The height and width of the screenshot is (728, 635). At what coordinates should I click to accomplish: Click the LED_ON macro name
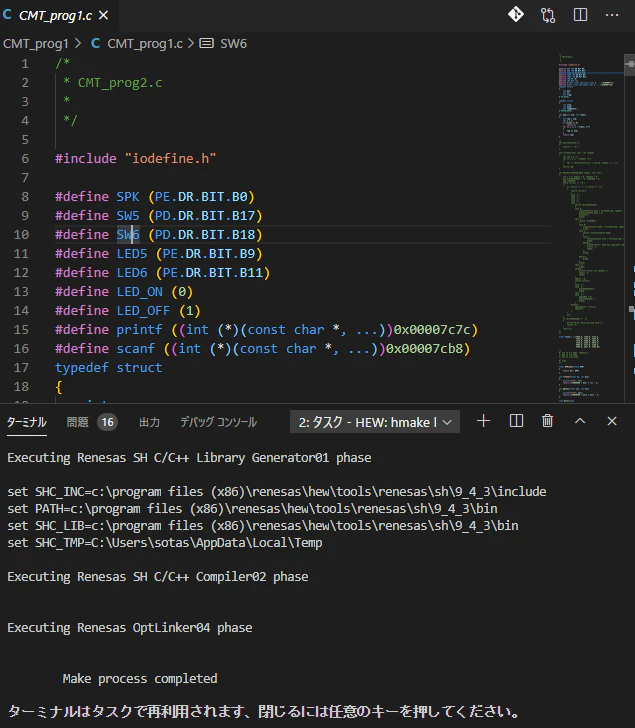139,292
